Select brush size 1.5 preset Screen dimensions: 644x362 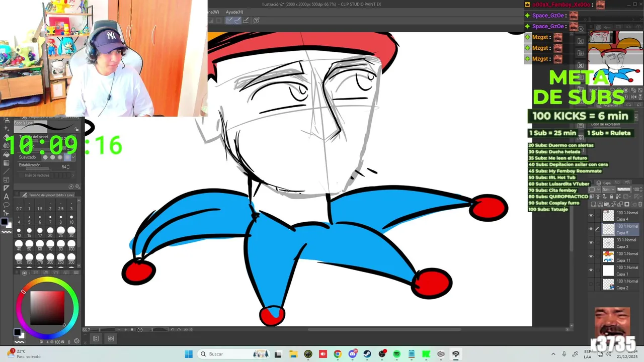40,206
